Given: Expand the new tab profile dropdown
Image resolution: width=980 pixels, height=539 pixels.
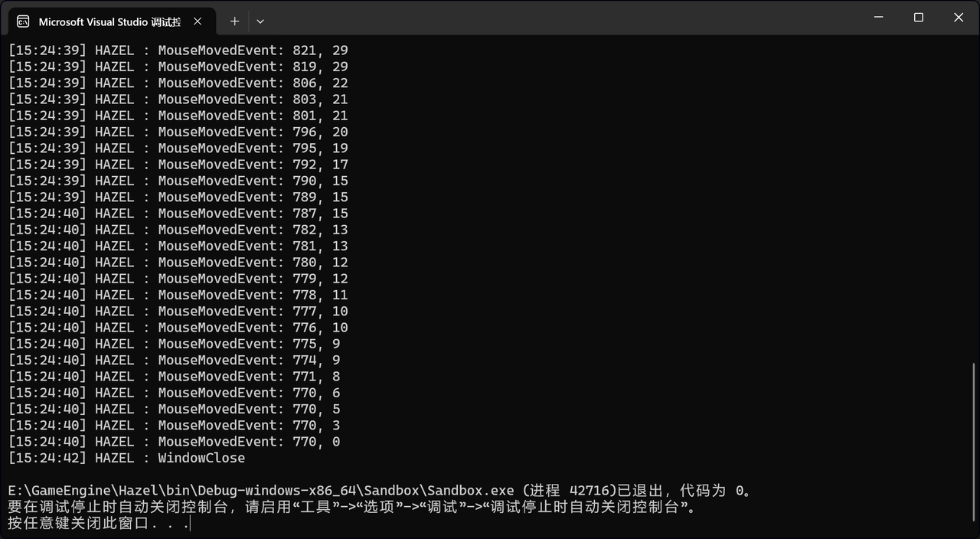Looking at the screenshot, I should click(x=260, y=21).
